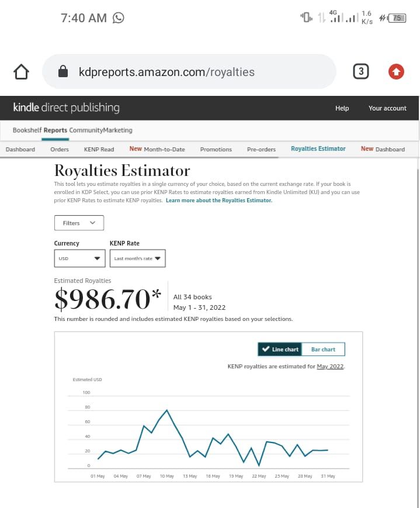Tap the WhatsApp notification icon in status bar
The width and height of the screenshot is (420, 508).
(x=119, y=18)
